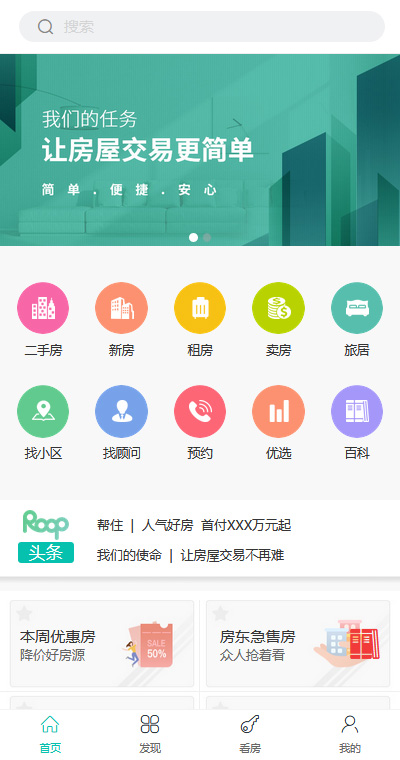Focus the 搜索 search field

[202, 27]
